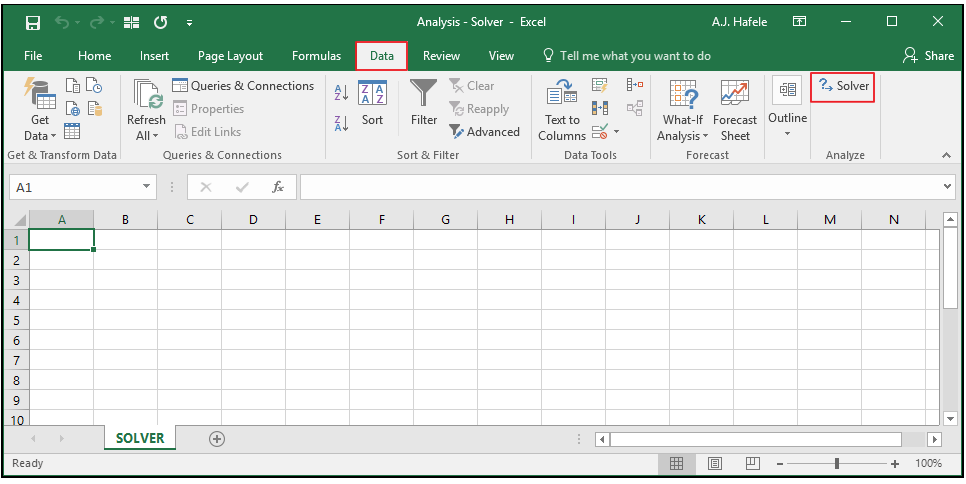Open the File tab

33,56
